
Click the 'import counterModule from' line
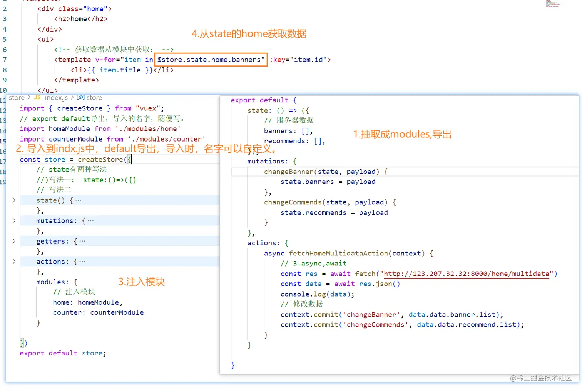(x=112, y=139)
